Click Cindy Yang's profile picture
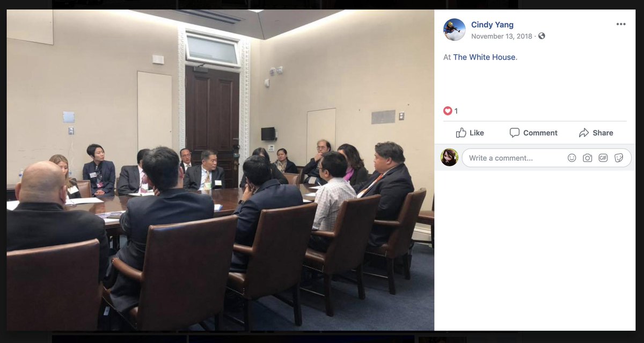Image resolution: width=644 pixels, height=343 pixels. point(455,30)
